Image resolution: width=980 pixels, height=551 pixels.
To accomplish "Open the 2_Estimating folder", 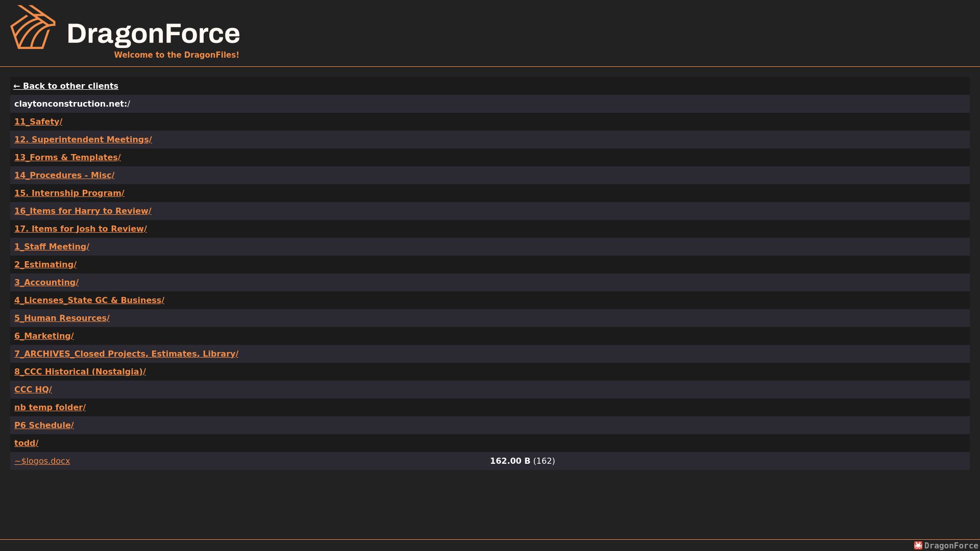I will pos(45,264).
